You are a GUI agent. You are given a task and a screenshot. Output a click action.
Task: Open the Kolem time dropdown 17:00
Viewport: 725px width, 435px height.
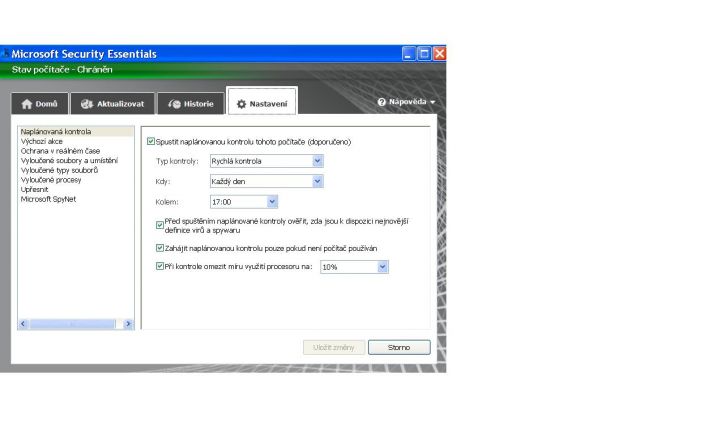coord(244,202)
